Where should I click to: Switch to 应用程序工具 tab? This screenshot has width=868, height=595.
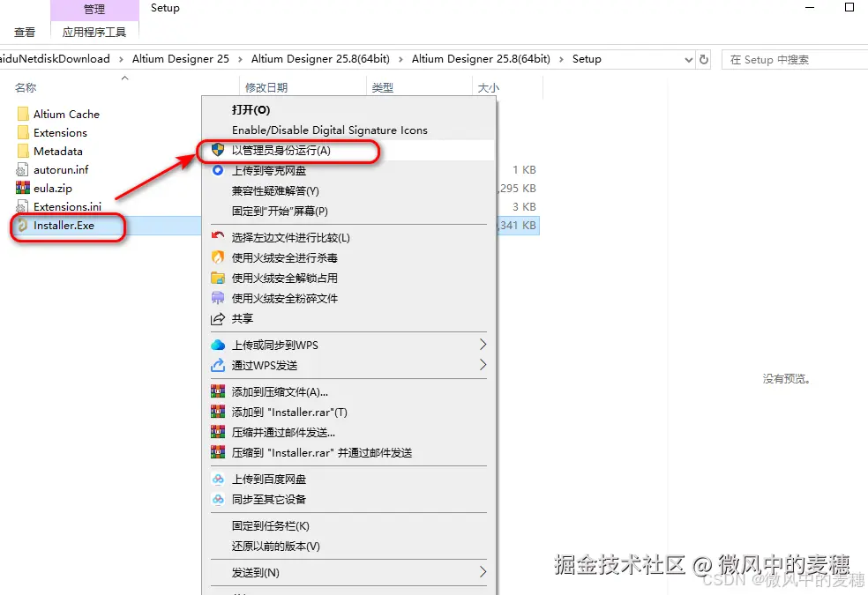coord(94,32)
